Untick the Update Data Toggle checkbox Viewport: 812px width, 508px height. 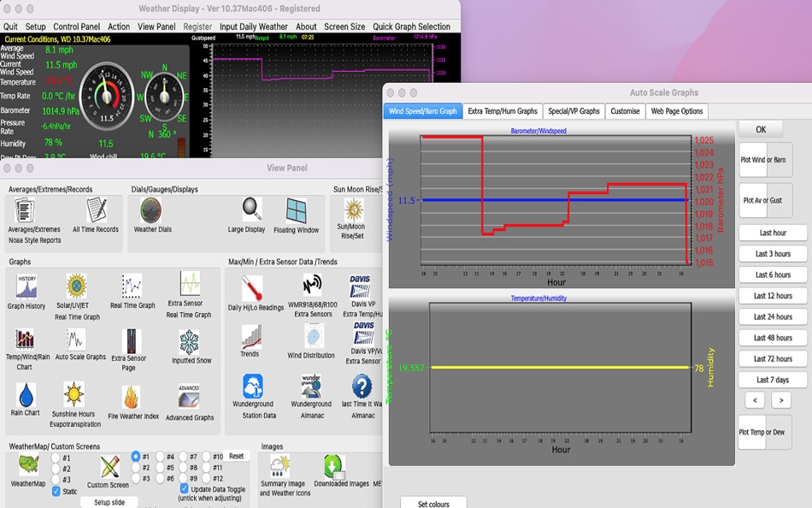tap(184, 488)
